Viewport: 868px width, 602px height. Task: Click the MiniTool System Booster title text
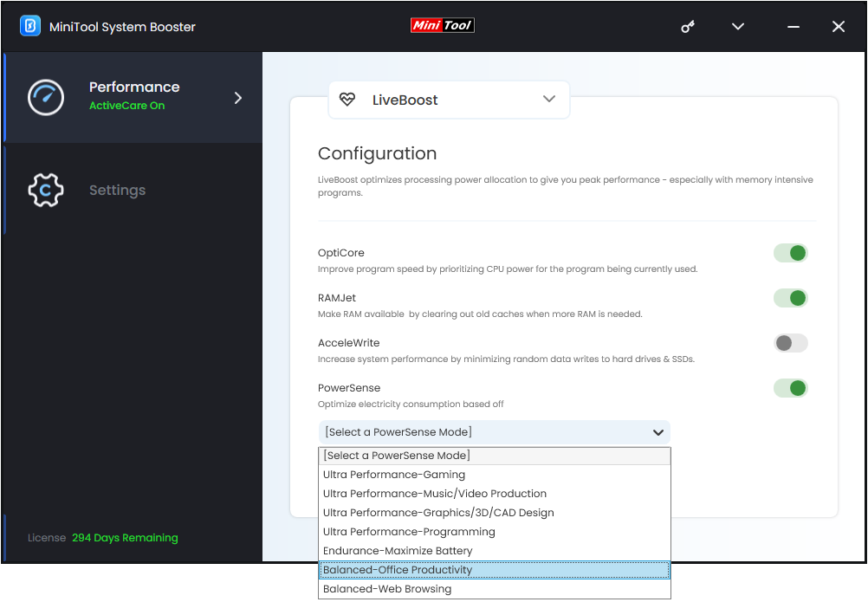[x=122, y=27]
